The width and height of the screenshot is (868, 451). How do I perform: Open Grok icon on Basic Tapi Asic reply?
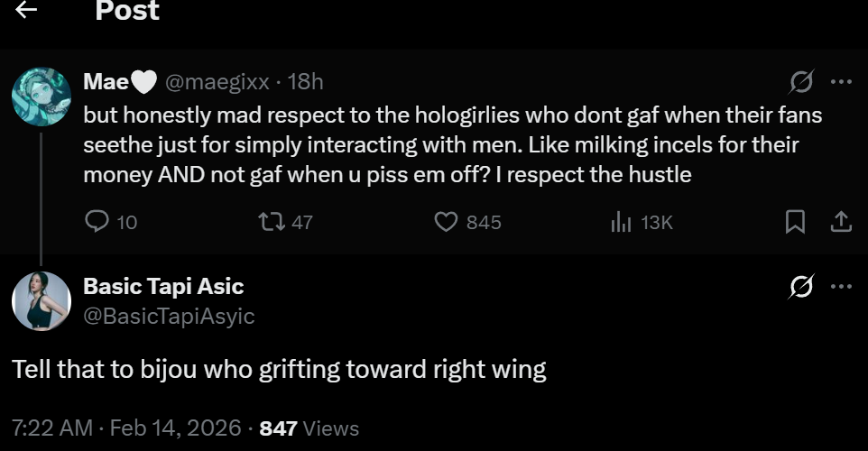(x=801, y=287)
